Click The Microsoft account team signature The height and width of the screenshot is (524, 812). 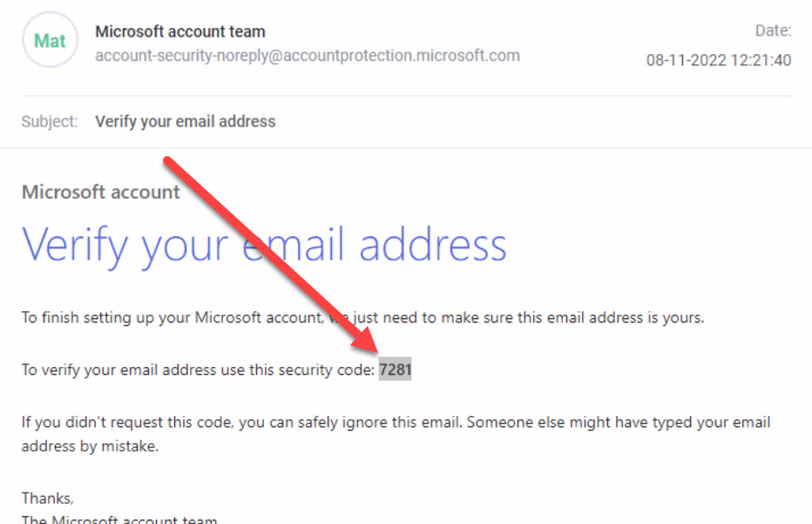click(119, 519)
